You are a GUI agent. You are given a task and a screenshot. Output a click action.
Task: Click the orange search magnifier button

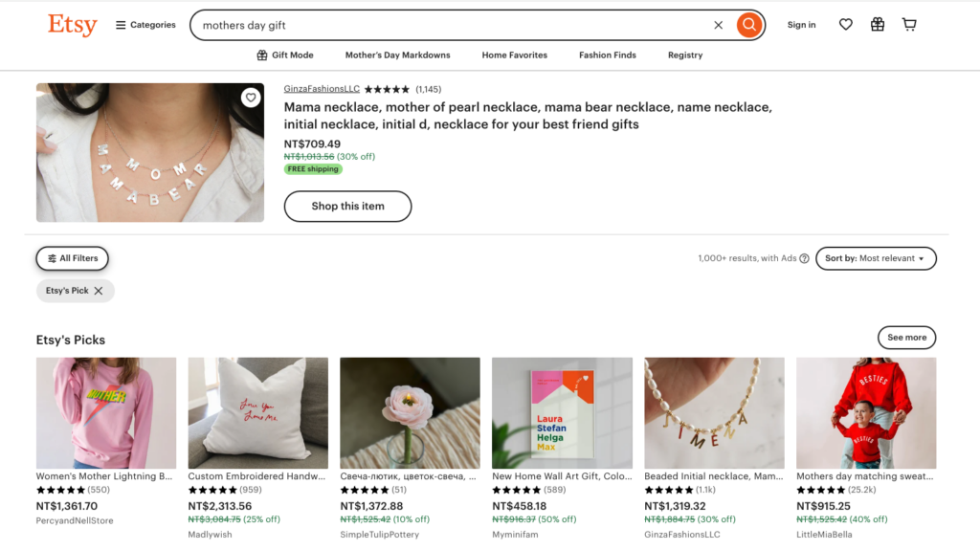coord(749,25)
